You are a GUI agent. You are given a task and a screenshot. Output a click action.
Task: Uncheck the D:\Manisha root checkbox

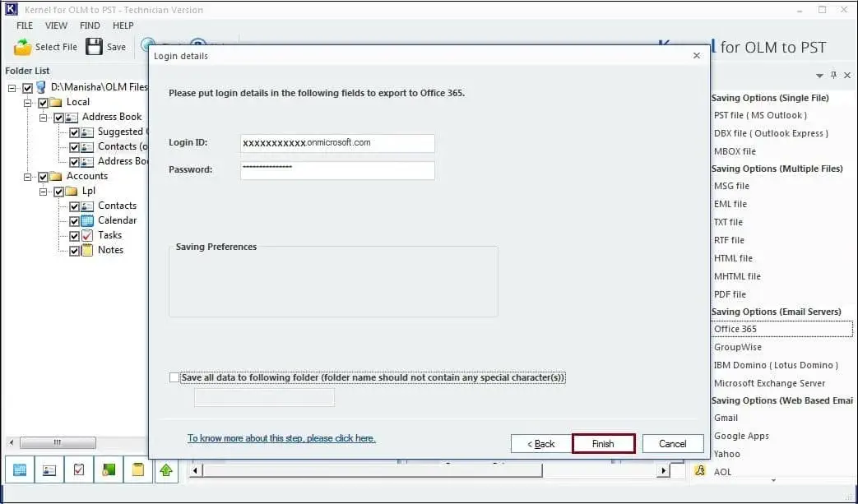(27, 88)
